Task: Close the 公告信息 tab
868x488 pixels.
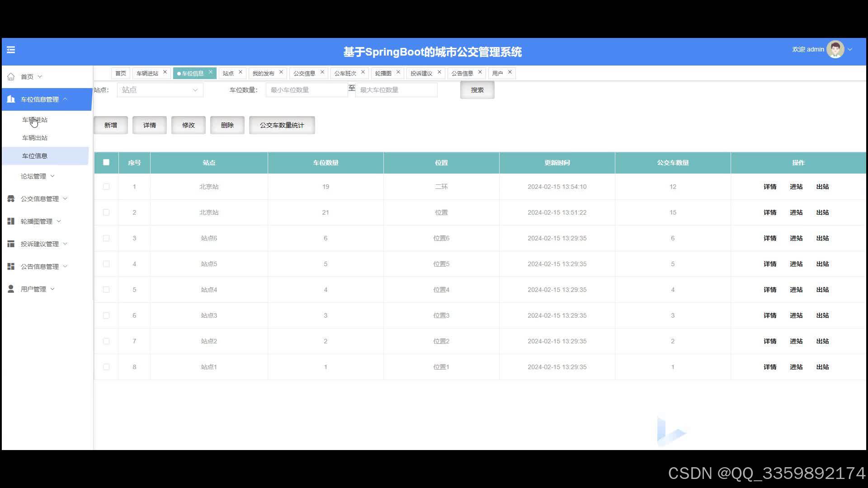Action: pyautogui.click(x=480, y=72)
